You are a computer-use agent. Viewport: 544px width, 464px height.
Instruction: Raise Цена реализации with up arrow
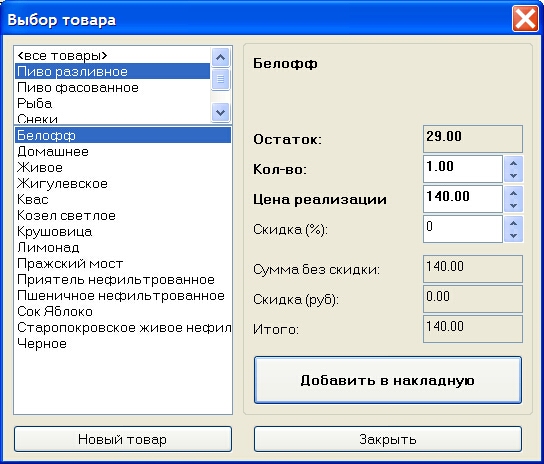[513, 193]
